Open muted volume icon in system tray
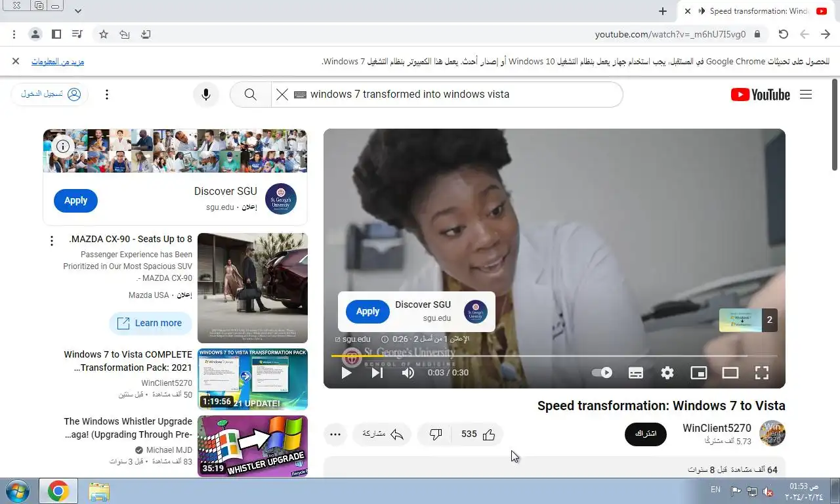 pyautogui.click(x=768, y=492)
